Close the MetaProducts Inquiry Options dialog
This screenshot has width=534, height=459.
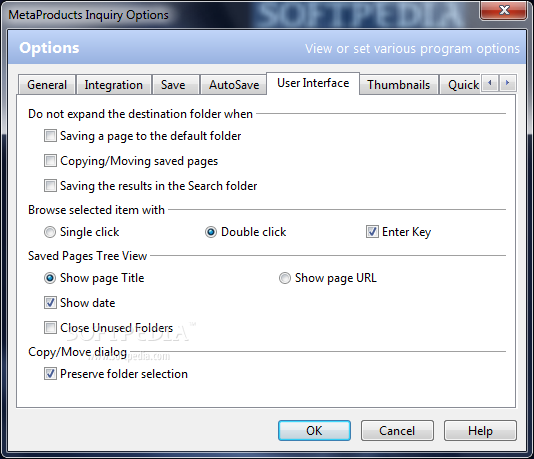[503, 10]
